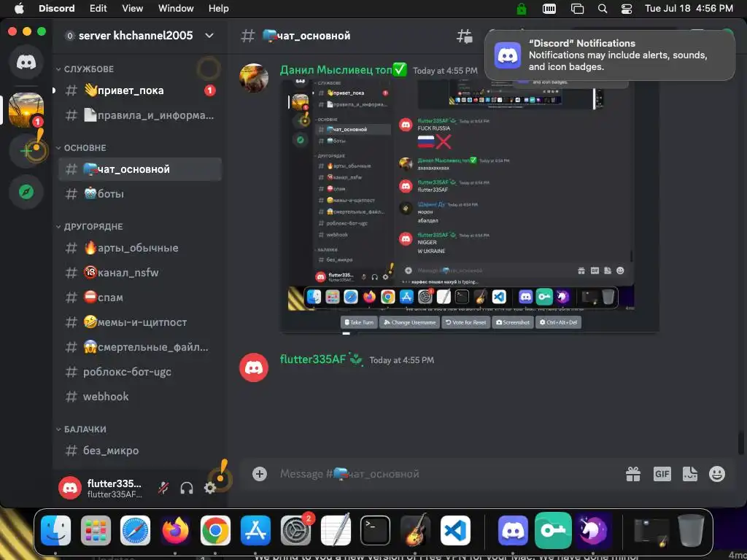The height and width of the screenshot is (560, 747).
Task: Open the смертельные_файл... channel
Action: [x=140, y=347]
